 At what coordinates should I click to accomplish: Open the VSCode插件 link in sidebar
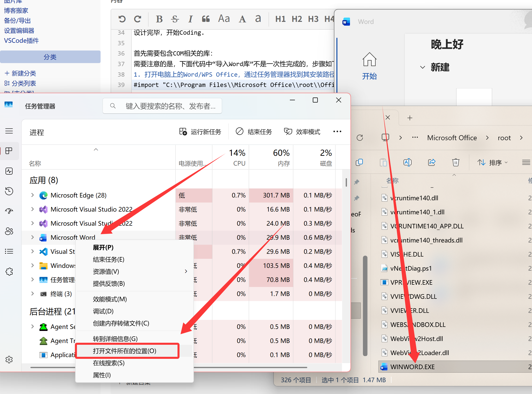click(x=21, y=41)
